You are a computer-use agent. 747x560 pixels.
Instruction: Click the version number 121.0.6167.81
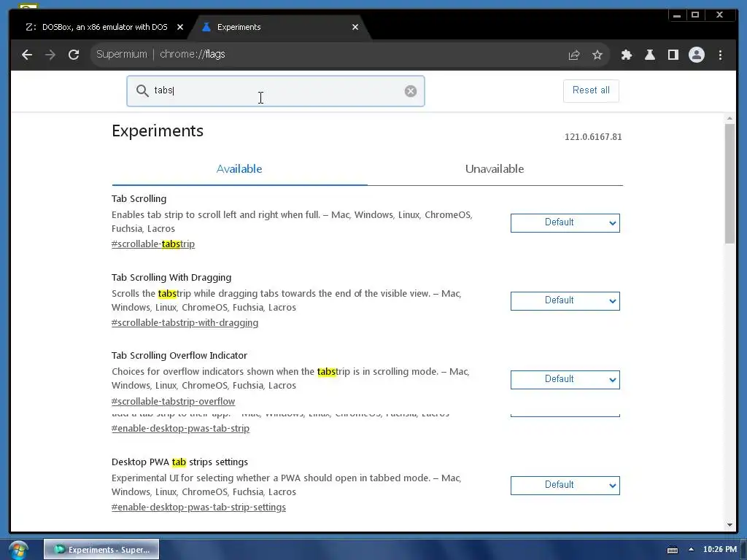(x=593, y=137)
